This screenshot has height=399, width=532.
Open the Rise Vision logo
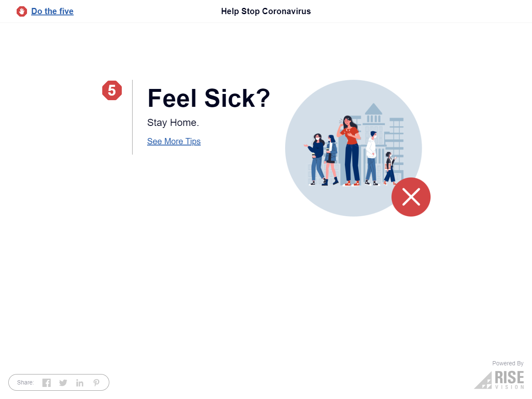499,380
